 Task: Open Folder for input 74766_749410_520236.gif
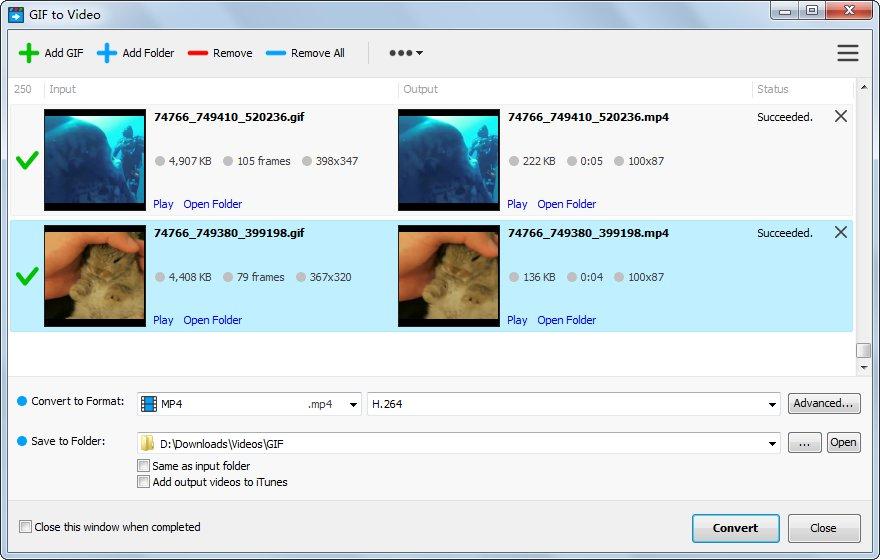pyautogui.click(x=213, y=204)
